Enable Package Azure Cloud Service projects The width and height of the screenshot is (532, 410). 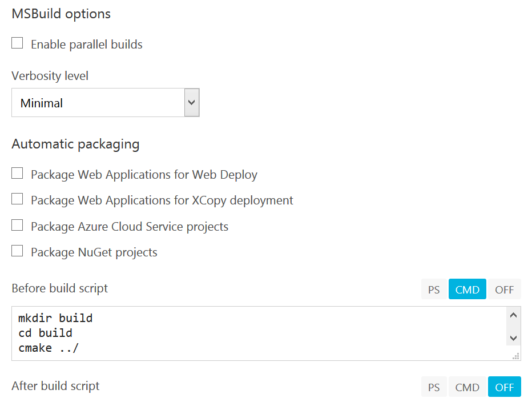[18, 226]
